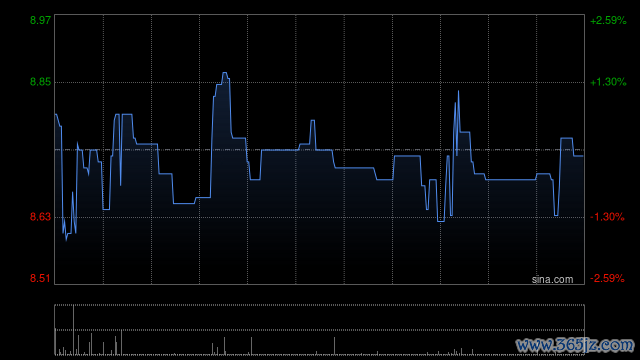Click the 8.97 price label
Viewport: 640px width, 360px height.
(40, 20)
